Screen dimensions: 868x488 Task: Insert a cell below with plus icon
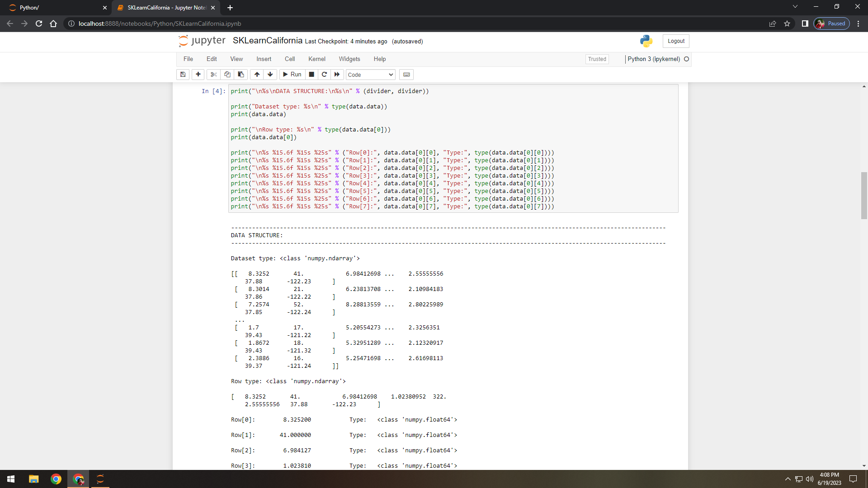point(198,75)
